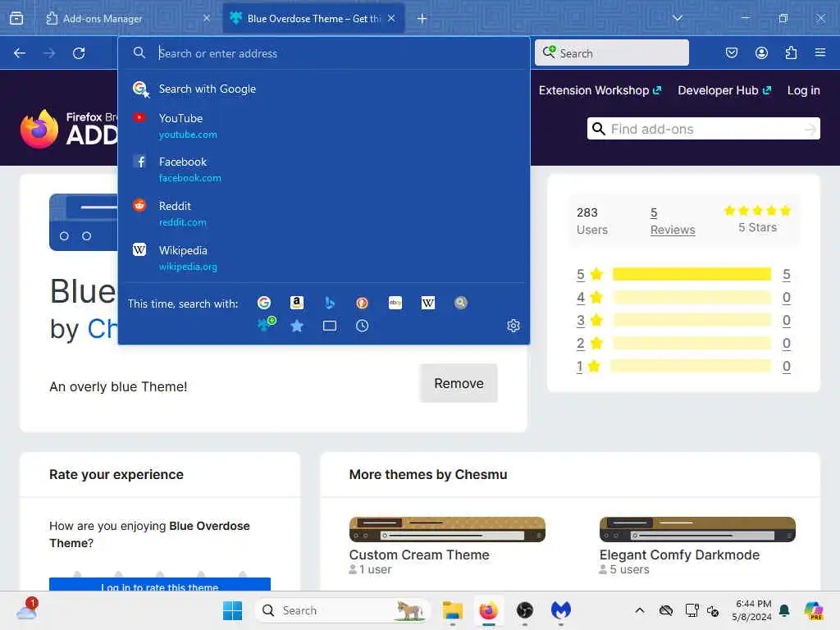
Task: Open Malwarebytes from the taskbar
Action: 561,610
